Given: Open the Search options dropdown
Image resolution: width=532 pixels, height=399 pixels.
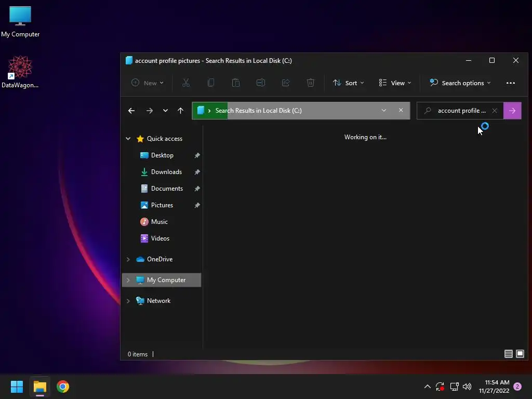Looking at the screenshot, I should pyautogui.click(x=460, y=83).
